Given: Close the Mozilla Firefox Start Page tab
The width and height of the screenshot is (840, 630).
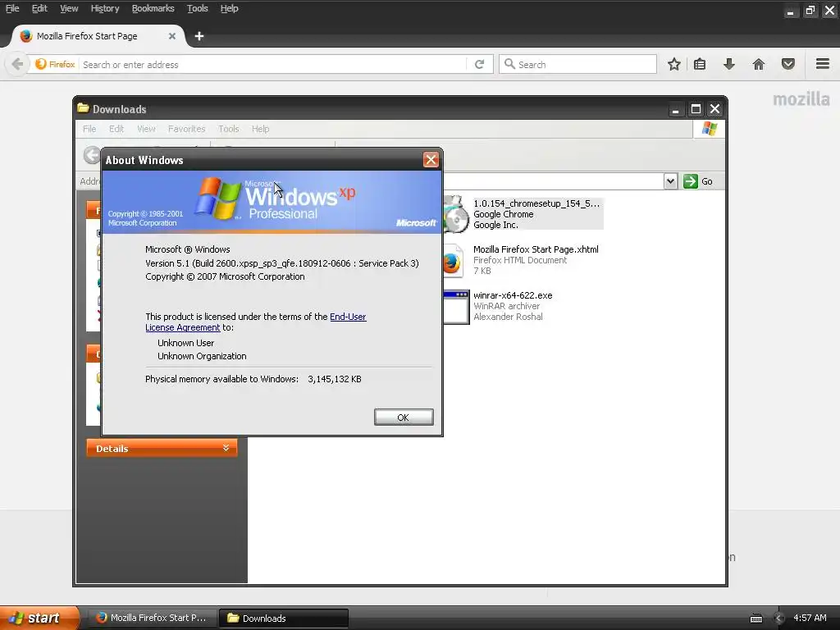Looking at the screenshot, I should point(172,36).
